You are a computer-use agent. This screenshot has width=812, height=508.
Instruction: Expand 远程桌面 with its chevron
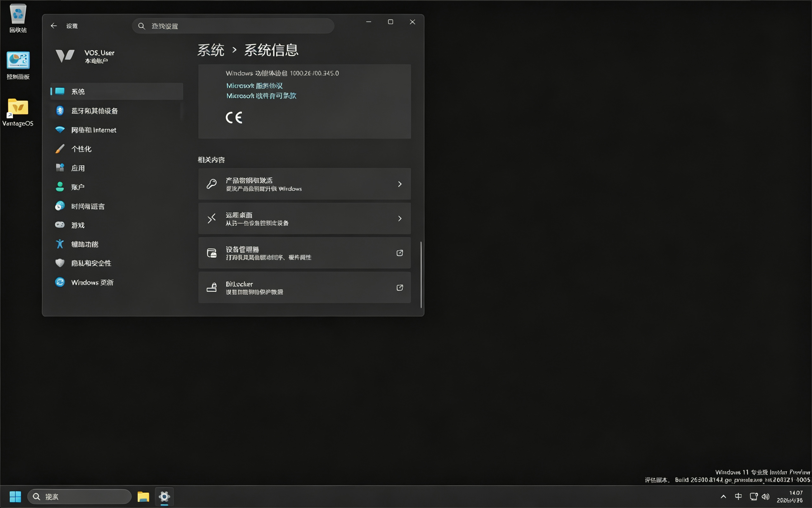point(400,219)
